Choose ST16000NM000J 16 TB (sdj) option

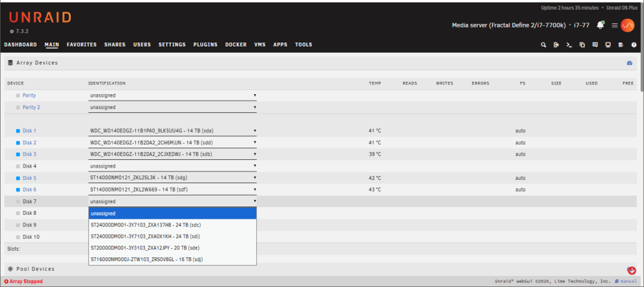pyautogui.click(x=173, y=259)
